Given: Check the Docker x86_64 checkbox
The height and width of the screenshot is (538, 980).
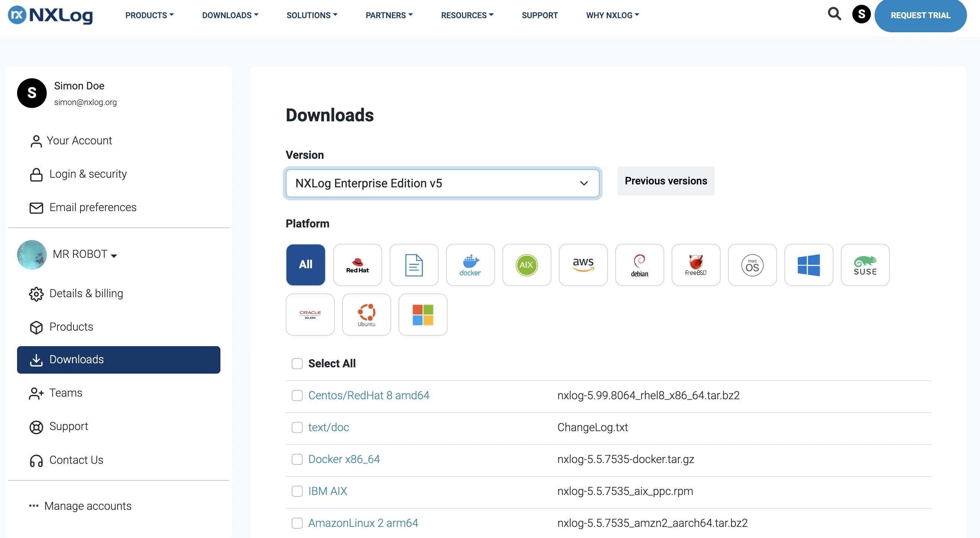Looking at the screenshot, I should click(297, 459).
